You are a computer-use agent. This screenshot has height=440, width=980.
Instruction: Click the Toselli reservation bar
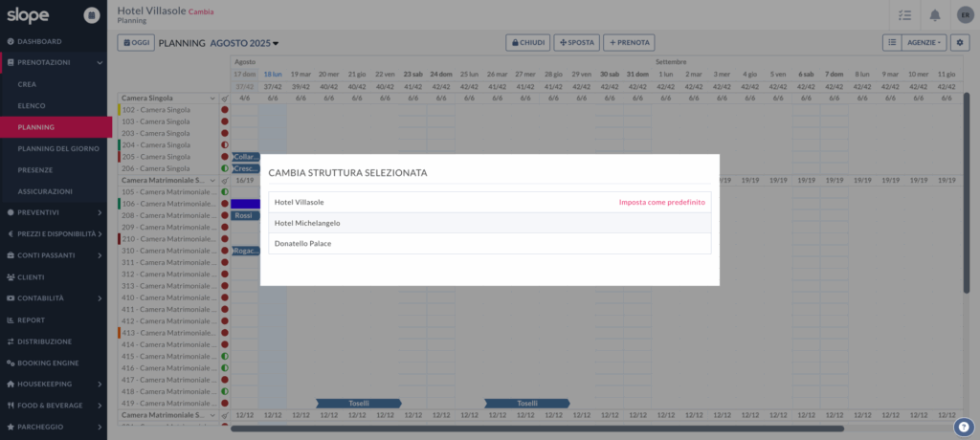[x=358, y=404]
